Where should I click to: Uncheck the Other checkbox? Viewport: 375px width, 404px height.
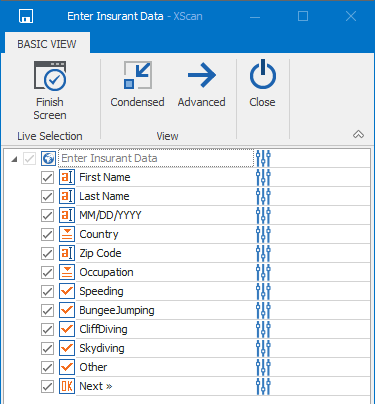(47, 367)
